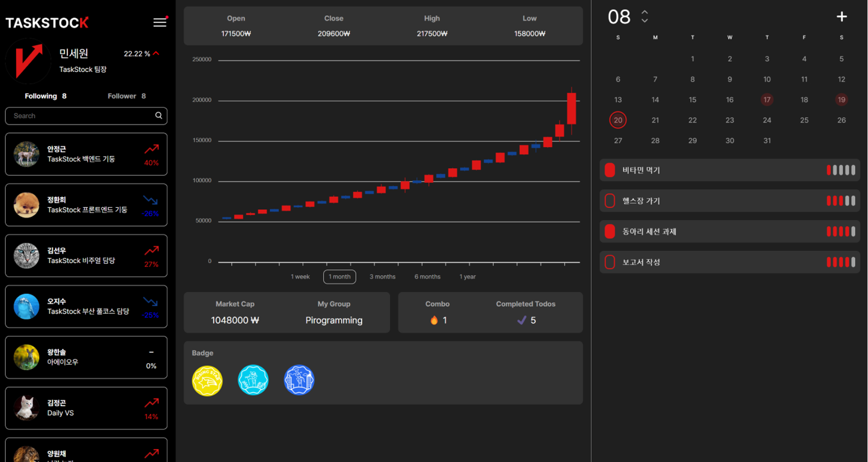This screenshot has height=462, width=868.
Task: Click the Following count link
Action: (x=45, y=96)
